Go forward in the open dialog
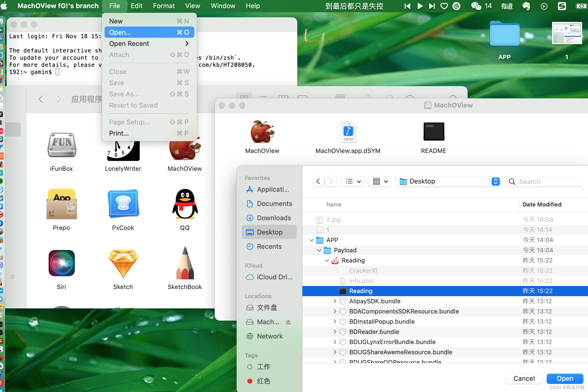The image size is (588, 392). [x=331, y=181]
